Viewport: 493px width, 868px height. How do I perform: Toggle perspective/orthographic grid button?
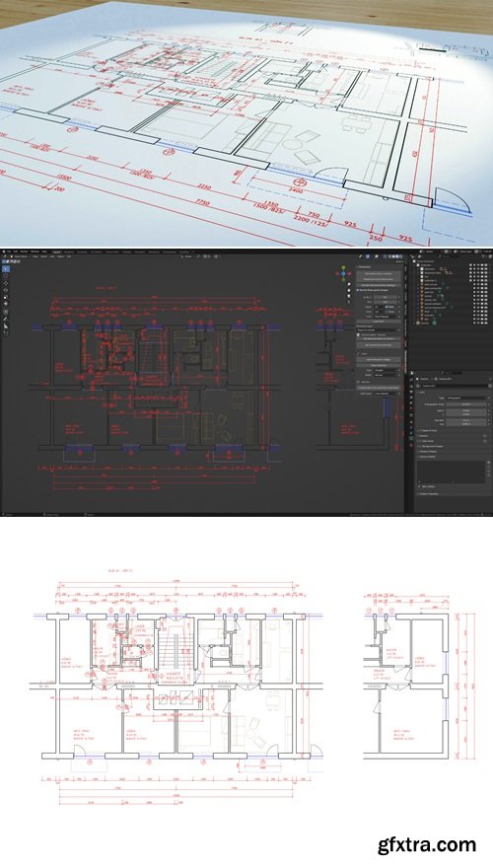[x=349, y=303]
